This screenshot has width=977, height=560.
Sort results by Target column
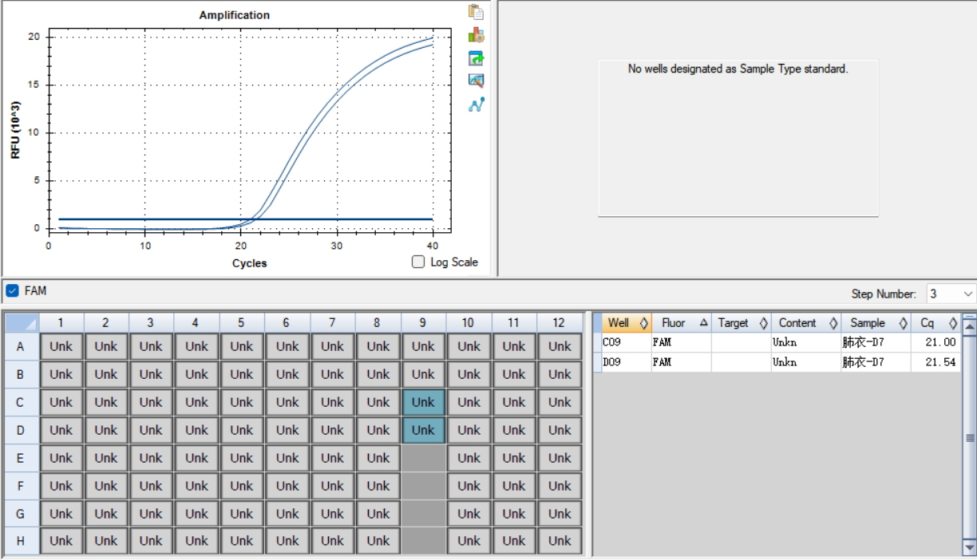[741, 323]
